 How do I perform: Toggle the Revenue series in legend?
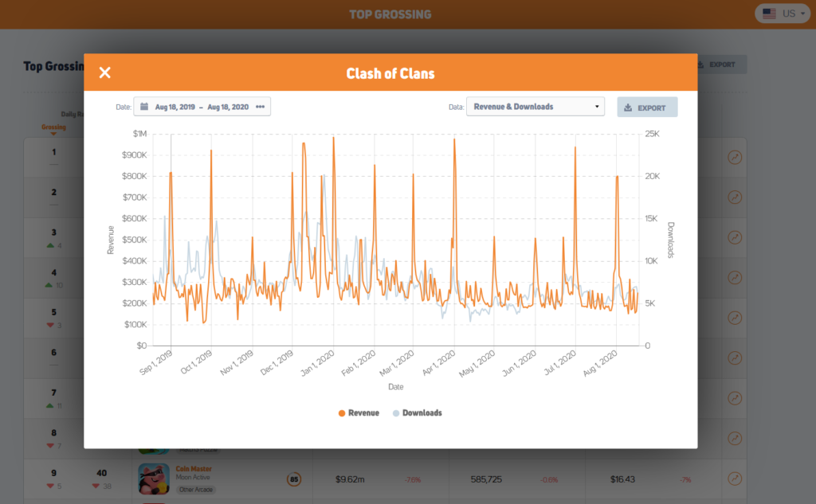coord(359,413)
